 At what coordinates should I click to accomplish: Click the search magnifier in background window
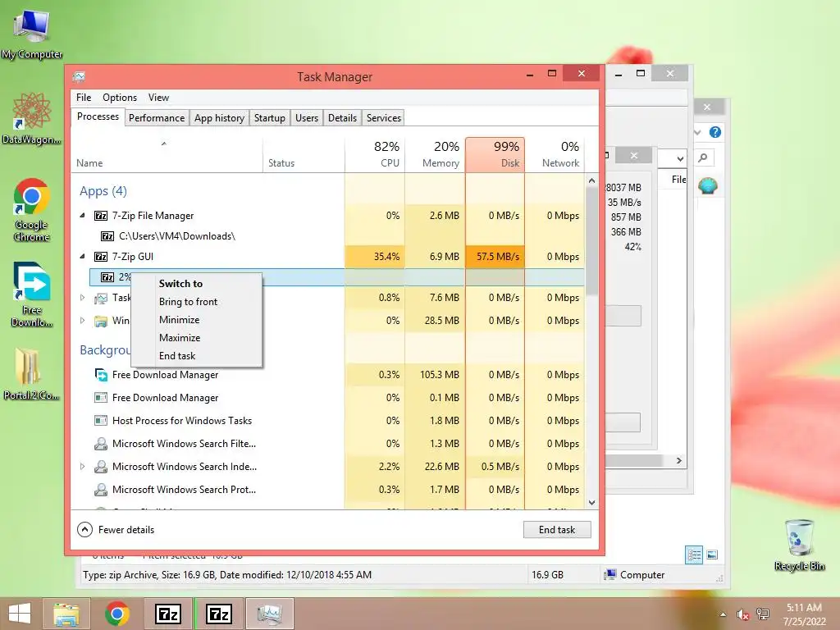703,157
